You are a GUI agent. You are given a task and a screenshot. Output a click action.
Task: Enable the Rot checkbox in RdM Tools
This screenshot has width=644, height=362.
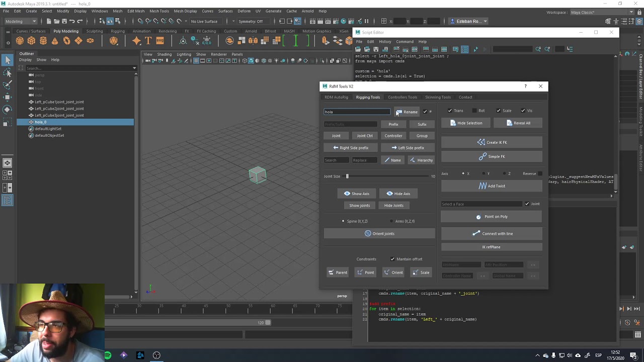click(475, 111)
